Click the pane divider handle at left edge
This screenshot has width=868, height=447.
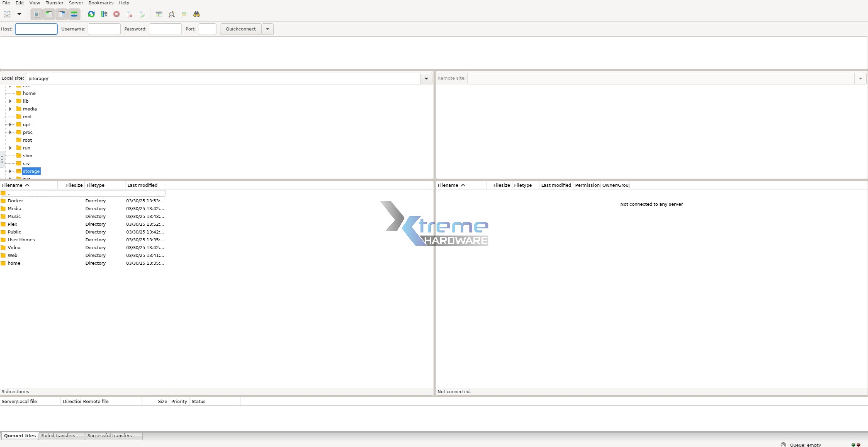(2, 159)
